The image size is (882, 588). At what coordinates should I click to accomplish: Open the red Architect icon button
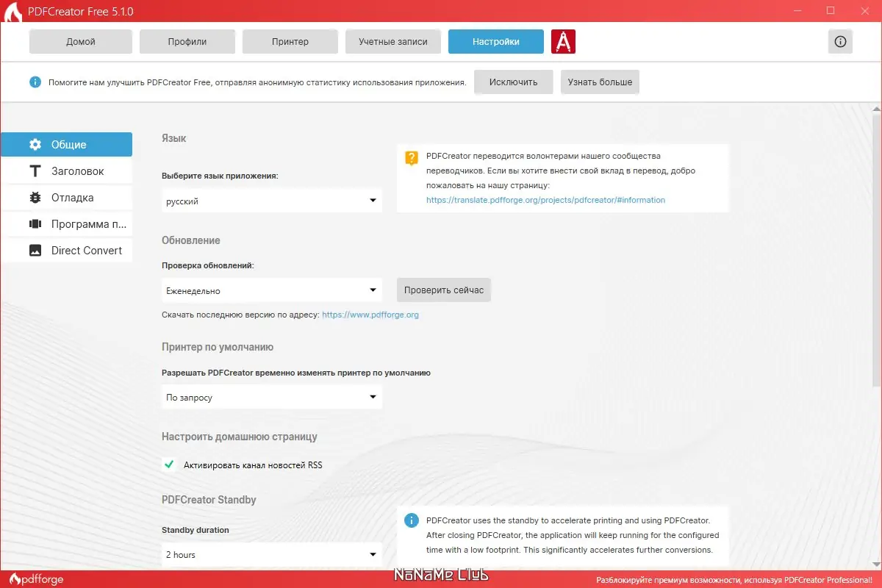point(563,42)
